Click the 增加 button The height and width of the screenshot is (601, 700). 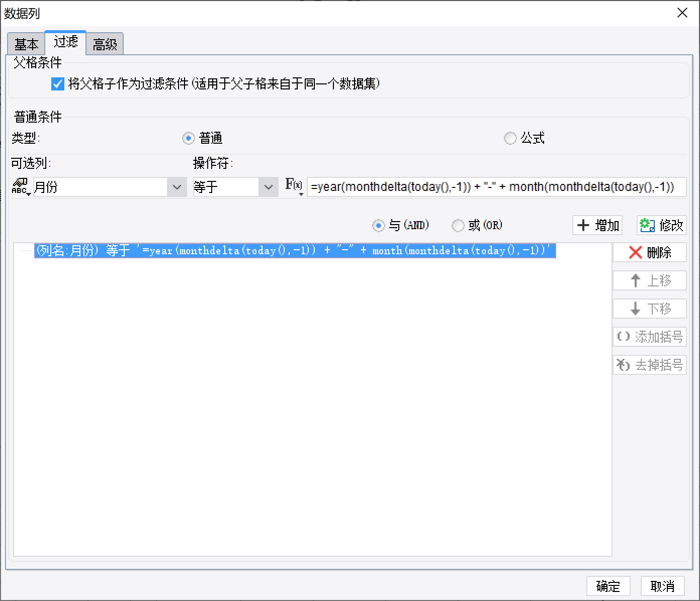coord(597,225)
